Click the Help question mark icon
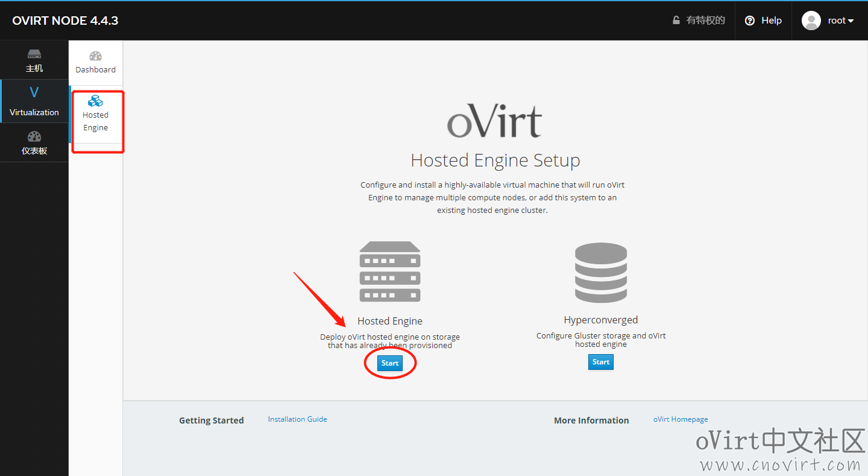 (750, 21)
